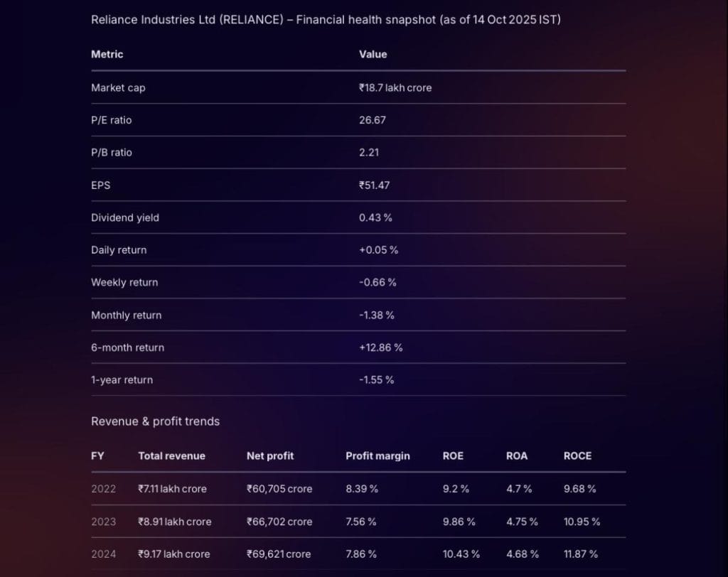Image resolution: width=728 pixels, height=577 pixels.
Task: Click the ROCE column header
Action: pos(577,456)
